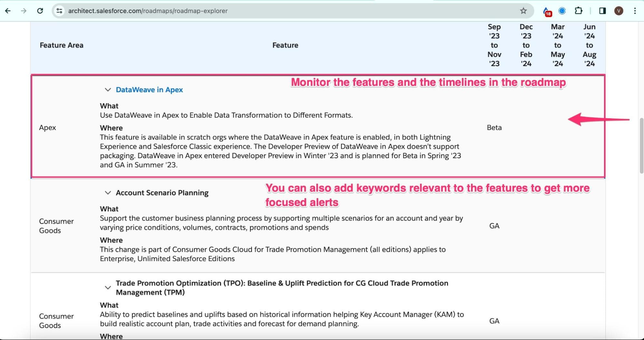The height and width of the screenshot is (340, 644).
Task: Open the DataWeave in Apex link
Action: click(x=149, y=90)
